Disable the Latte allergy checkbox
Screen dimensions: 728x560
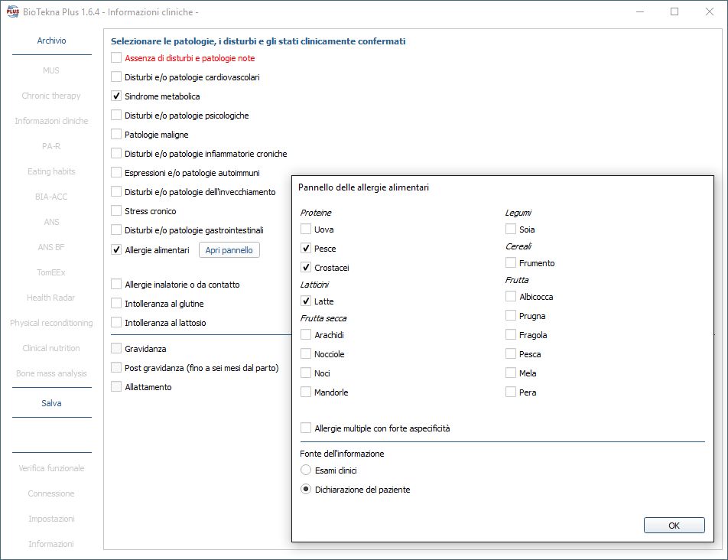pos(307,301)
